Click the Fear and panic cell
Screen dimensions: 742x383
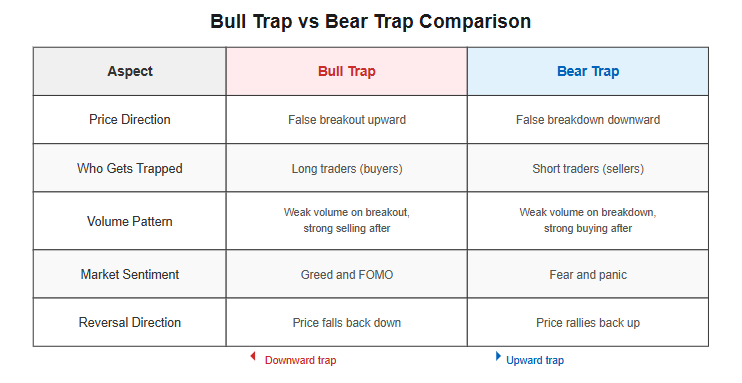[588, 275]
